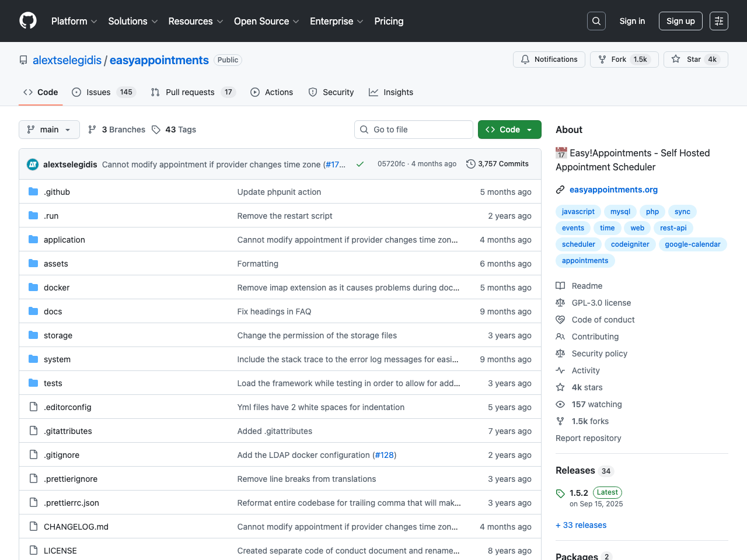Click the green commit status checkmark
The height and width of the screenshot is (560, 747).
pyautogui.click(x=360, y=164)
